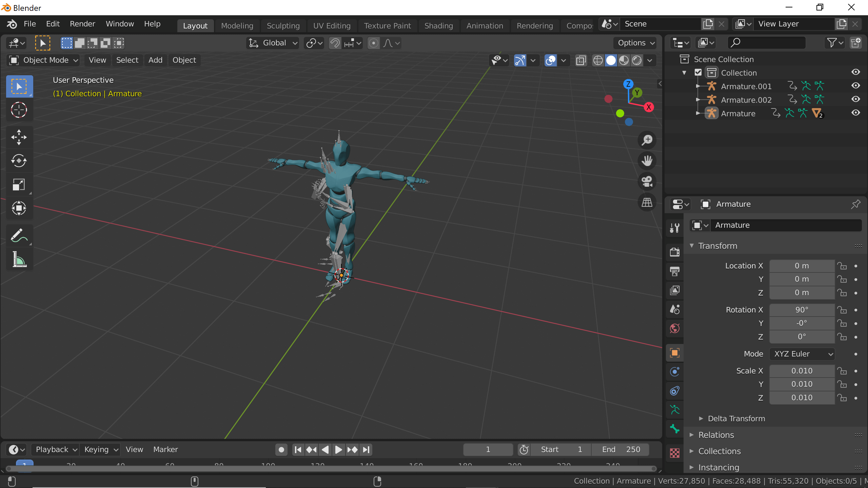
Task: Select the Move tool
Action: pyautogui.click(x=19, y=137)
